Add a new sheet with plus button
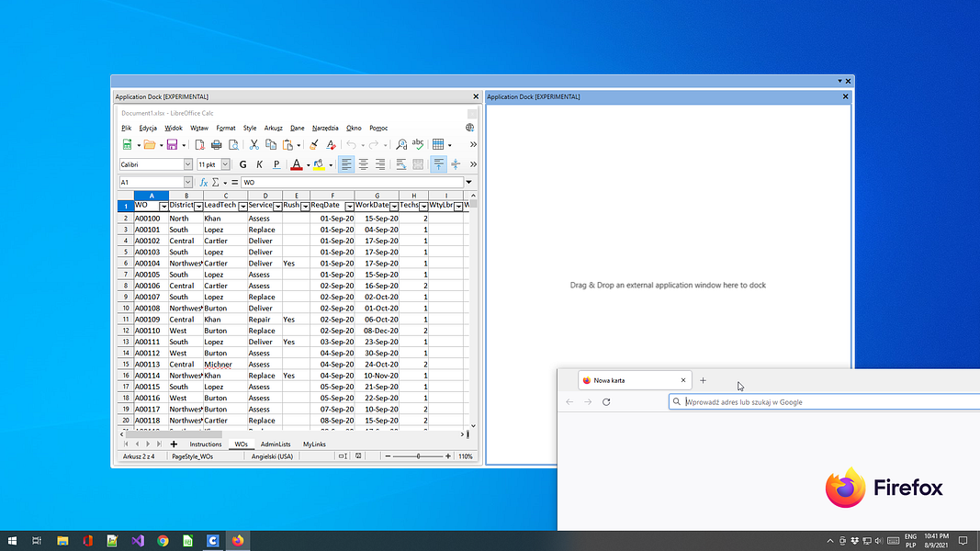Viewport: 980px width, 551px height. click(174, 444)
